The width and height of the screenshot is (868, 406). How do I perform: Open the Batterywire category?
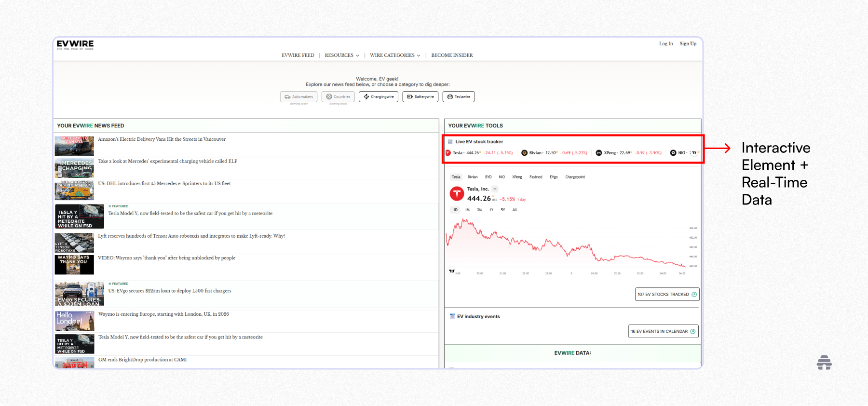[420, 97]
